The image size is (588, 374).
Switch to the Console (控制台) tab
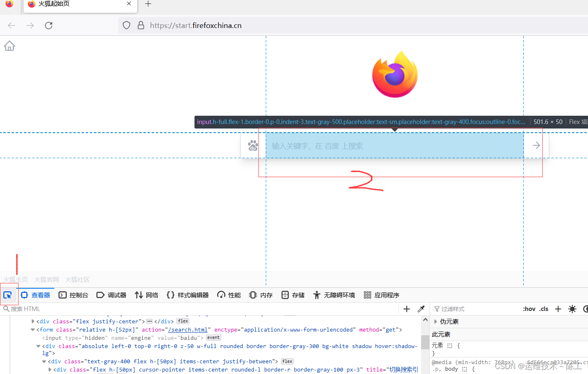point(74,295)
